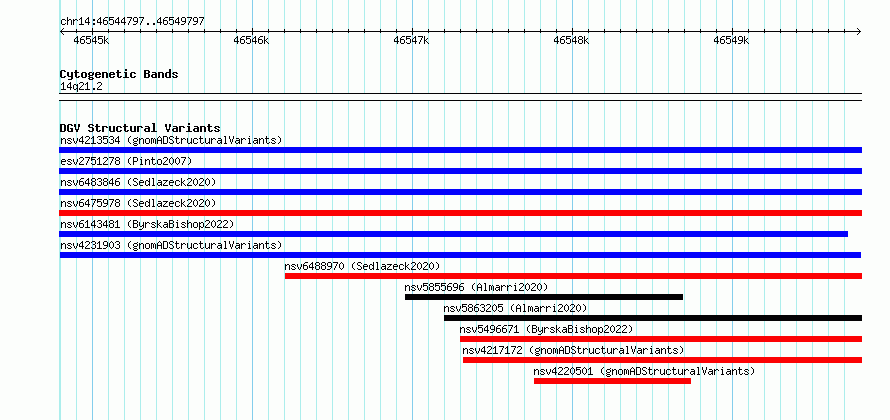890x420 pixels.
Task: Click the ruler's right arrowhead
Action: 859,31
